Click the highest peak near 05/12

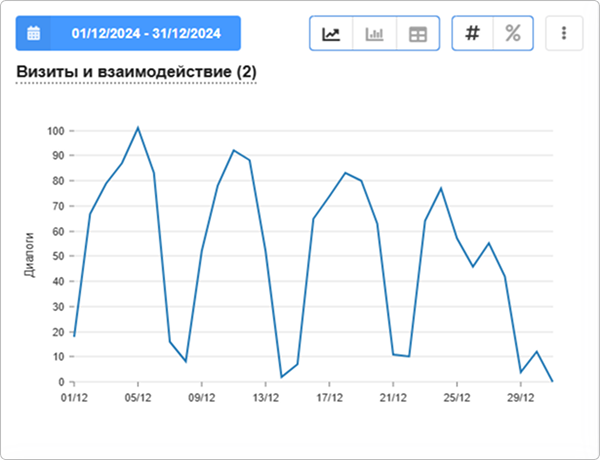138,128
